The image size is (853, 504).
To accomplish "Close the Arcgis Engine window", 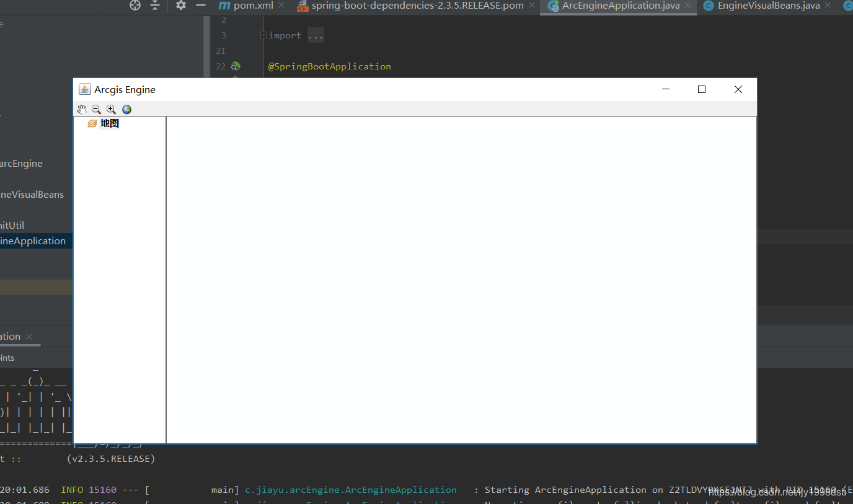I will coord(738,89).
